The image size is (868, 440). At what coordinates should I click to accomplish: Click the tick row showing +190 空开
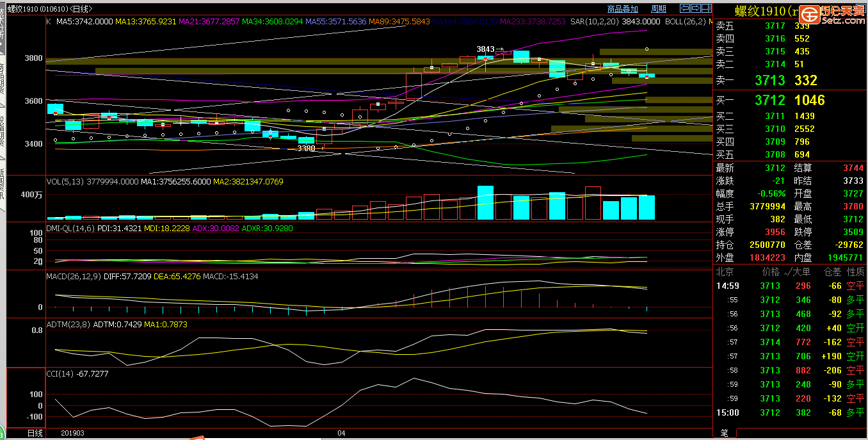[x=789, y=356]
